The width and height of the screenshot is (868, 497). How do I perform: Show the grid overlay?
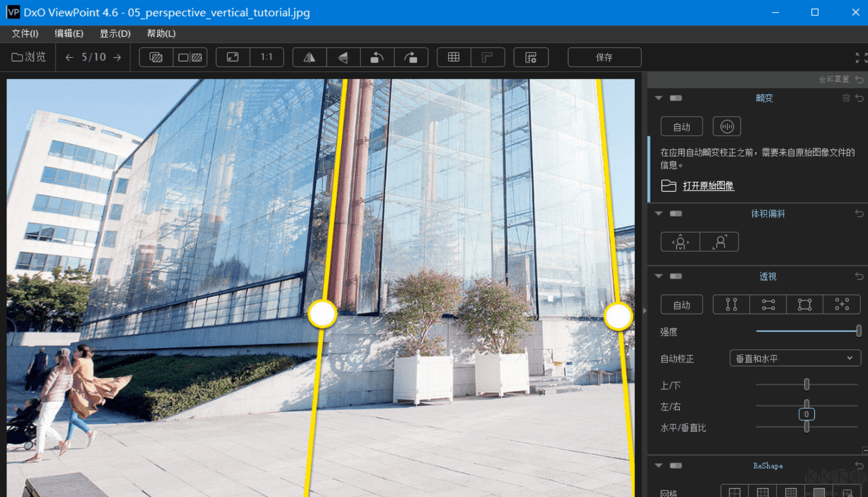click(x=453, y=57)
